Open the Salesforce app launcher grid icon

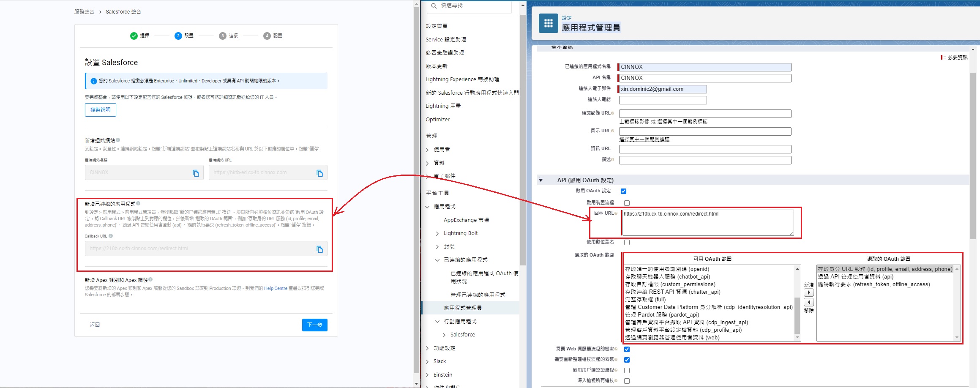tap(549, 23)
